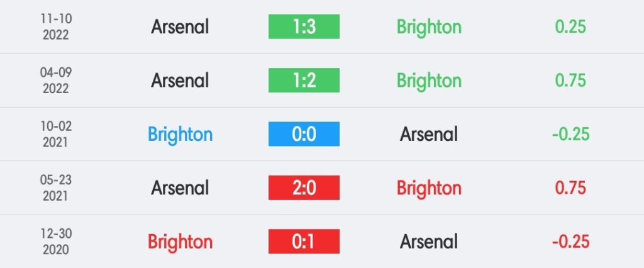Click the green 0.75 handicap value

[570, 81]
